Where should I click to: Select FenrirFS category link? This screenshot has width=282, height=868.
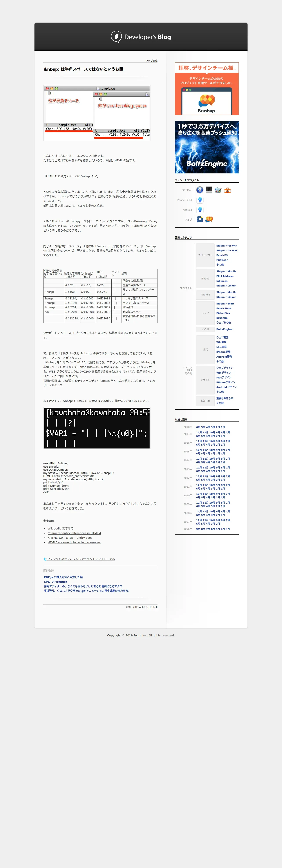[x=222, y=255]
